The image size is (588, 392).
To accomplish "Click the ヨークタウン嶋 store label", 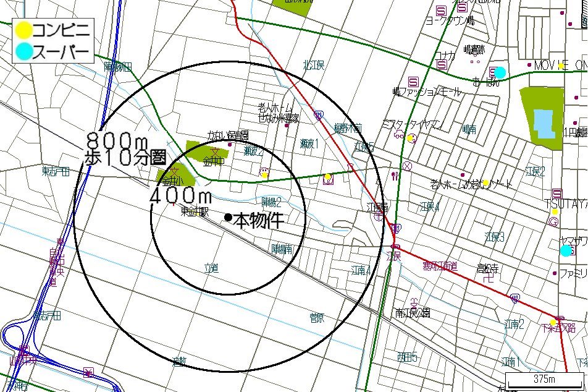I will [x=450, y=20].
